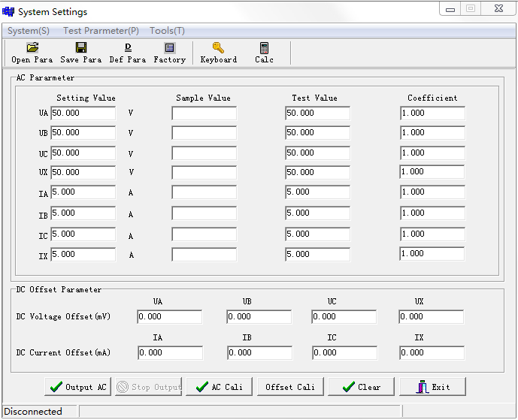Select the IC Setting Value field
518x420 pixels.
[83, 234]
